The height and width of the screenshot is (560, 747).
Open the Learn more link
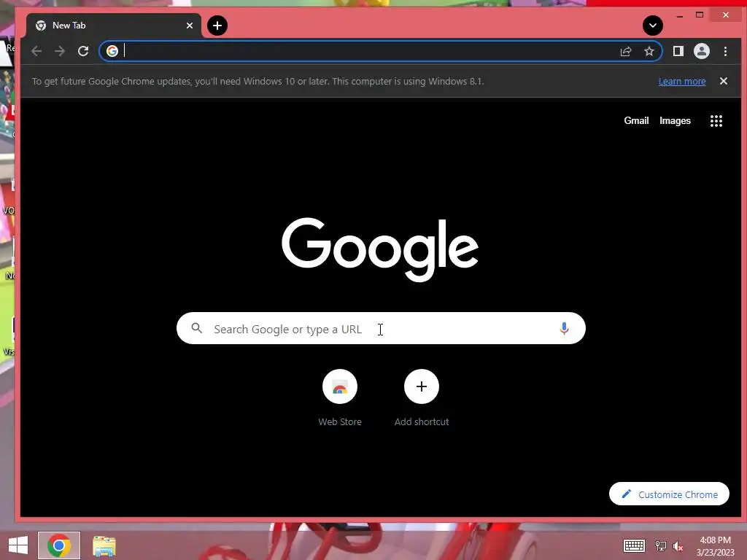(682, 82)
